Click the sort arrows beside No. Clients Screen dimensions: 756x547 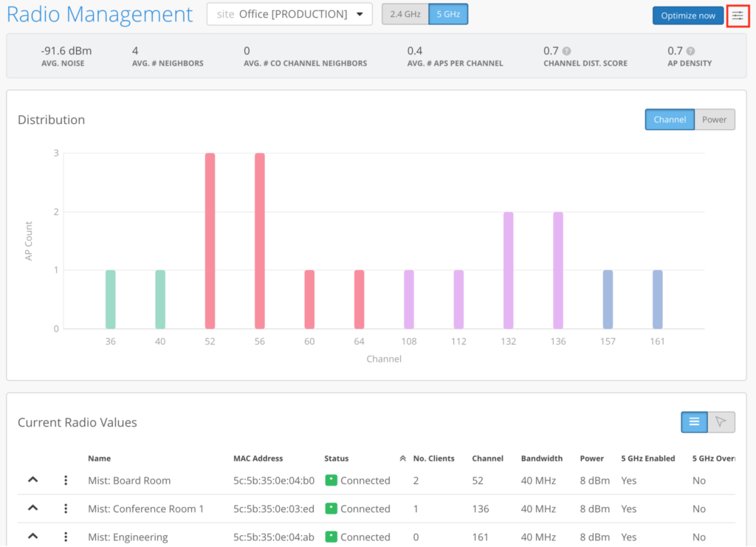click(x=402, y=458)
